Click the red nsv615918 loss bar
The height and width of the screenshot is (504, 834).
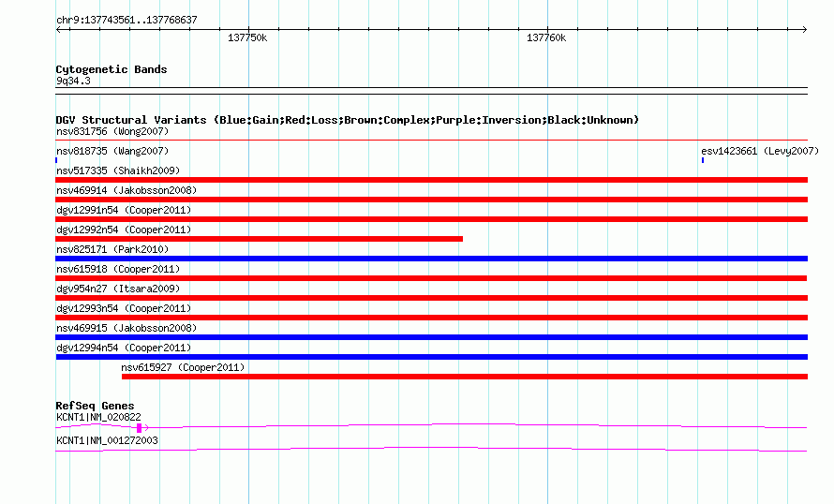tap(431, 278)
